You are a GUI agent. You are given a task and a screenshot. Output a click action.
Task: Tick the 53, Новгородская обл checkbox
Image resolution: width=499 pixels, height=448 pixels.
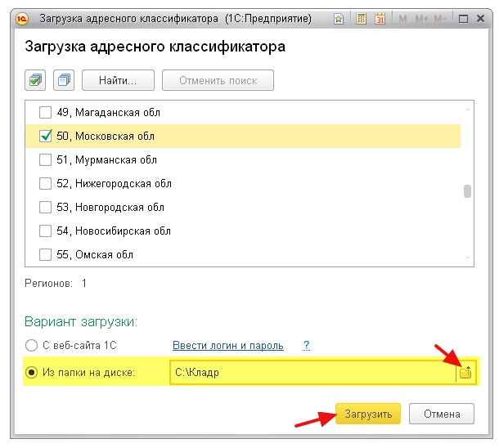(45, 208)
